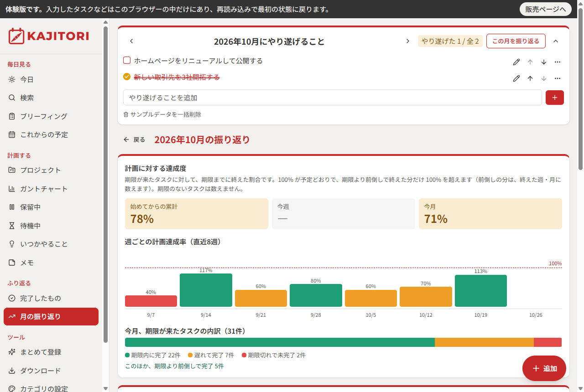Screen dimensions: 584x392
Task: Click the 戻る back link
Action: coord(135,139)
